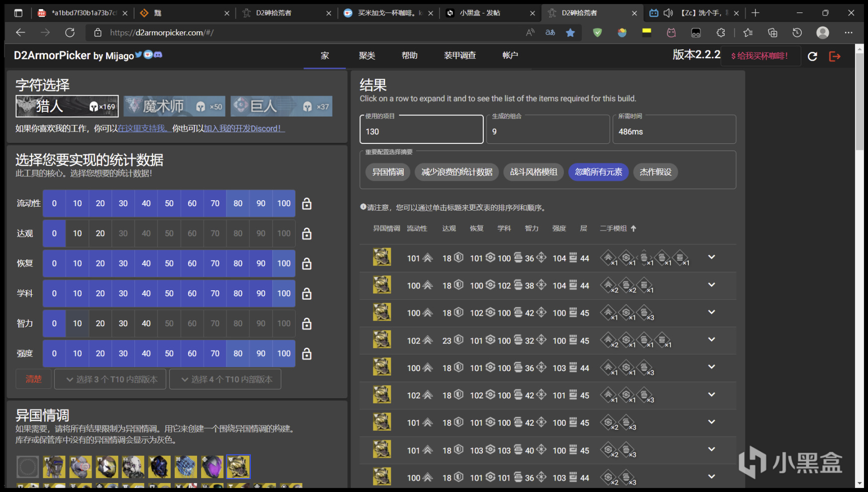Set 恢复 stat to 70
This screenshot has width=868, height=492.
tap(215, 263)
